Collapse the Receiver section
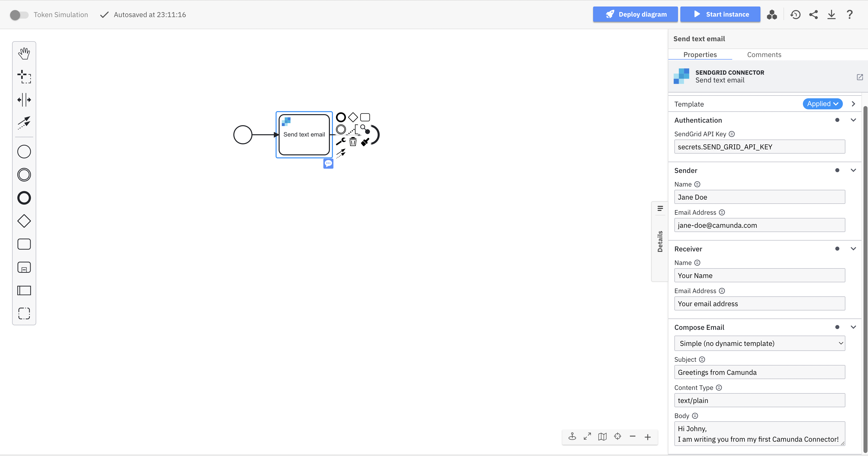The image size is (868, 456). click(x=853, y=249)
